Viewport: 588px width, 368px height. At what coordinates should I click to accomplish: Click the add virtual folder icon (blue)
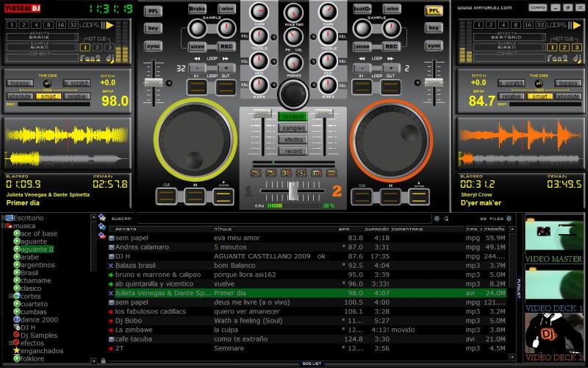(102, 226)
